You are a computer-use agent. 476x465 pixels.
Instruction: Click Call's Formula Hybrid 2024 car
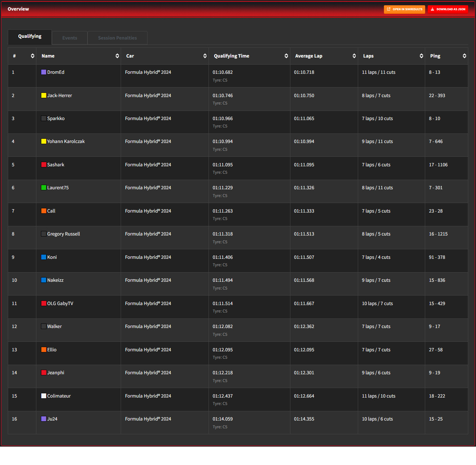(x=148, y=211)
